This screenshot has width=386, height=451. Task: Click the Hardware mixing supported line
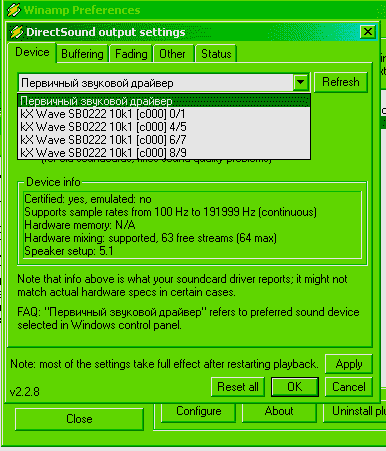click(x=150, y=238)
